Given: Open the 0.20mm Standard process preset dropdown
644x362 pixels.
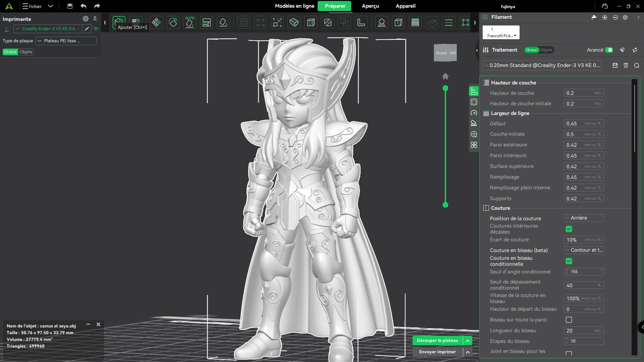Looking at the screenshot, I should tap(542, 65).
